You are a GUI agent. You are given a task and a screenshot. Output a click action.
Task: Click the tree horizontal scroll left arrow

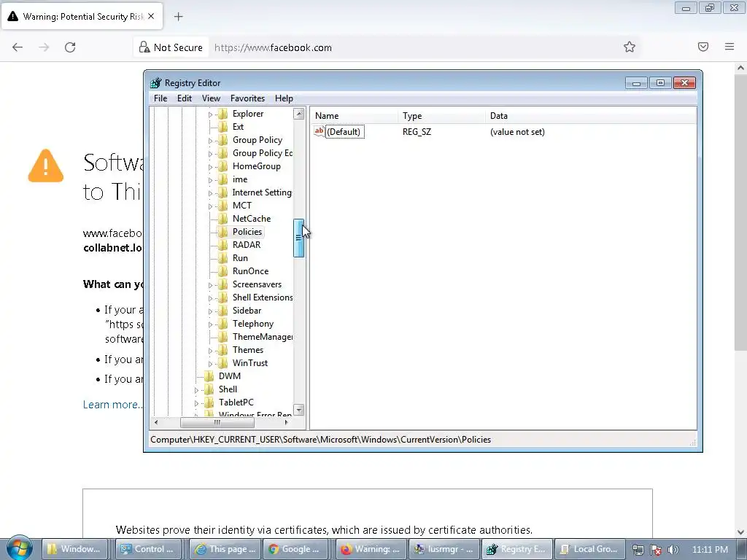point(156,422)
